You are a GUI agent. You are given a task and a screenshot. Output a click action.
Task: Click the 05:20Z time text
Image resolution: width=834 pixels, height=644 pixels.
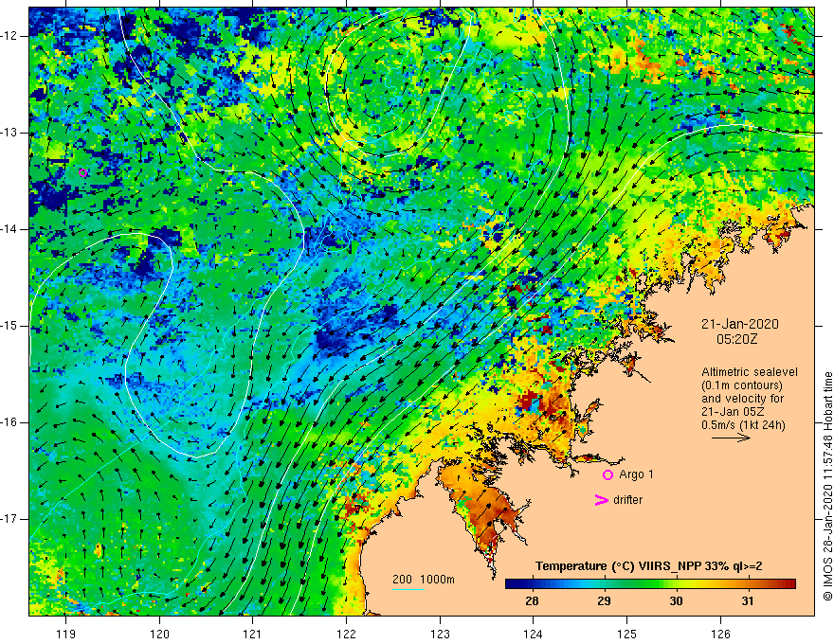pos(736,339)
